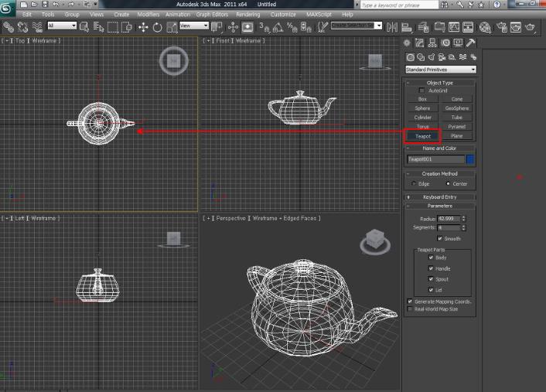Uncheck the Handle teapot part checkbox
The image size is (546, 392).
pyautogui.click(x=431, y=268)
